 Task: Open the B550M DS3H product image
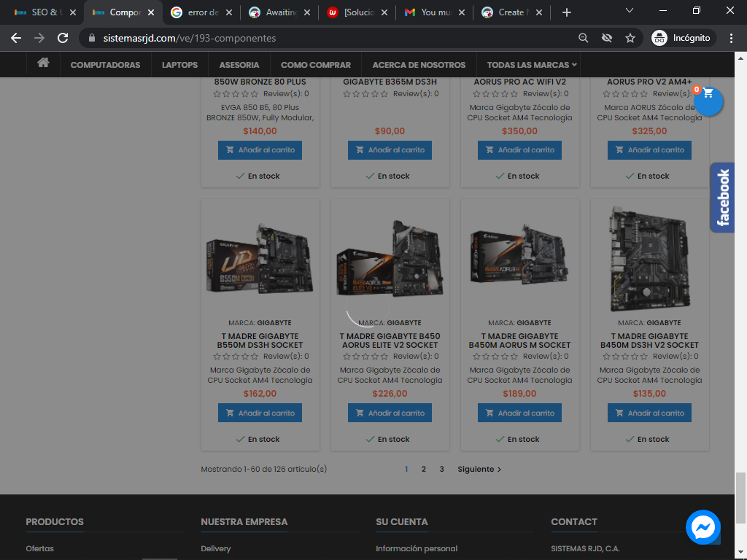click(260, 260)
